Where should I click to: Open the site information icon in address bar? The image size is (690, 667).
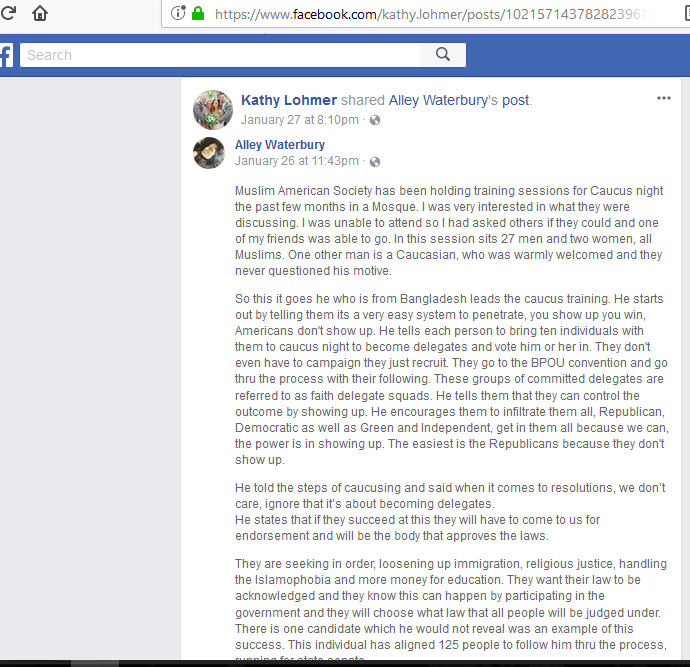(x=178, y=13)
